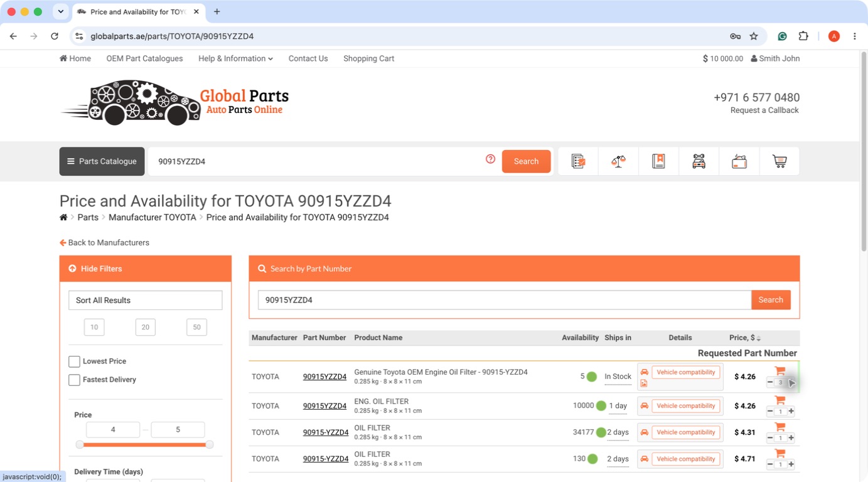Open OEM Part Catalogues in the top menu
Image resolution: width=868 pixels, height=482 pixels.
144,58
